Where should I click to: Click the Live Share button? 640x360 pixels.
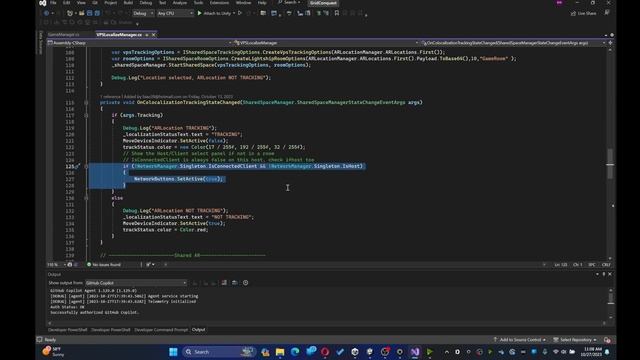pyautogui.click(x=583, y=13)
